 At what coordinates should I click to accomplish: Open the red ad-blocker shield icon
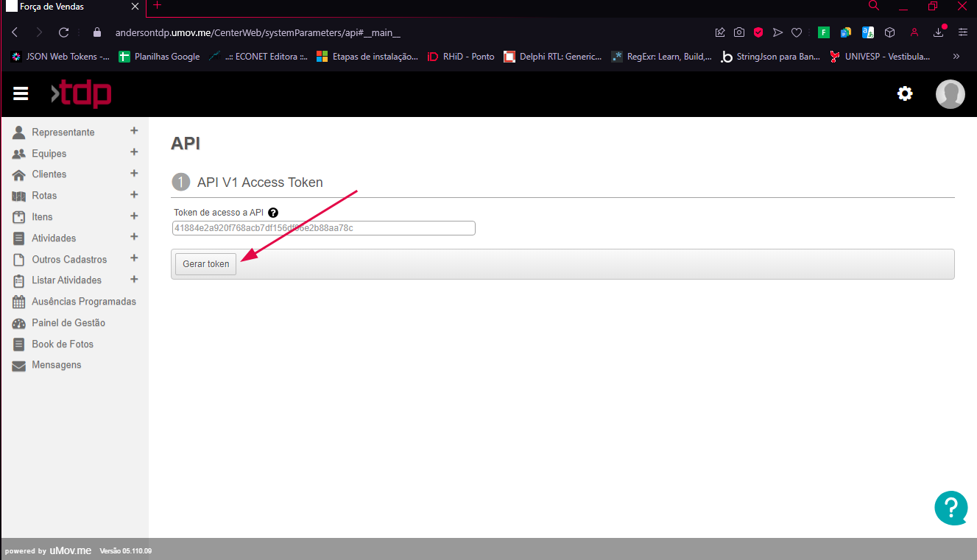758,32
